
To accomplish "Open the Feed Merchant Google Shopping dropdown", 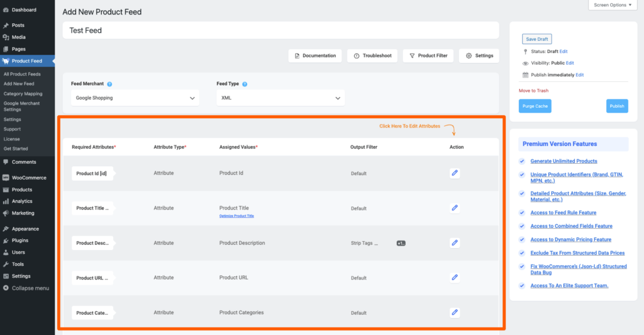I will point(135,98).
